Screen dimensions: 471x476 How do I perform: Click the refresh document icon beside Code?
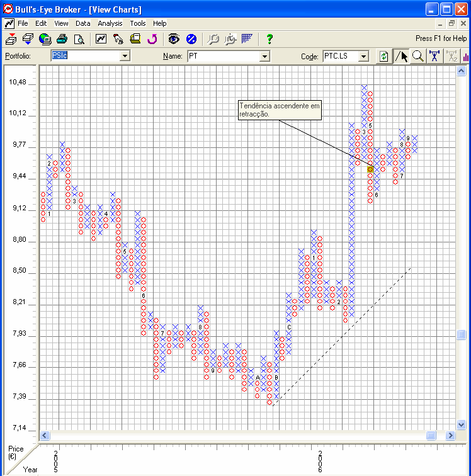pyautogui.click(x=384, y=56)
